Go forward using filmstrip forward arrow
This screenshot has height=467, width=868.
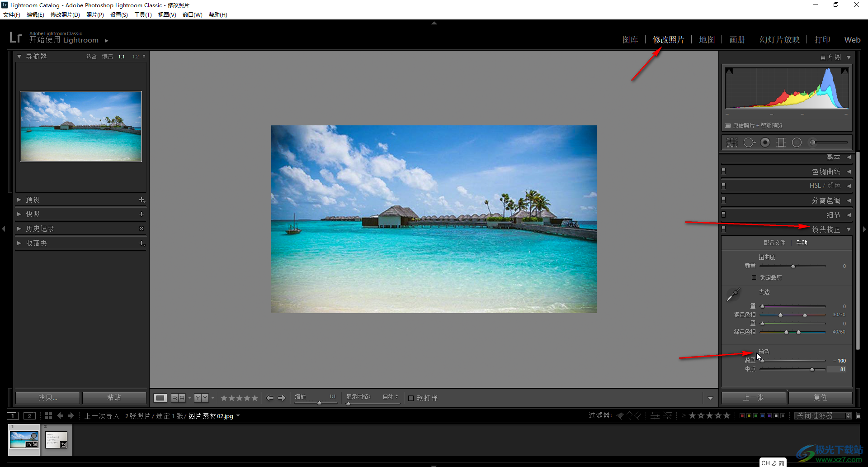click(x=71, y=416)
